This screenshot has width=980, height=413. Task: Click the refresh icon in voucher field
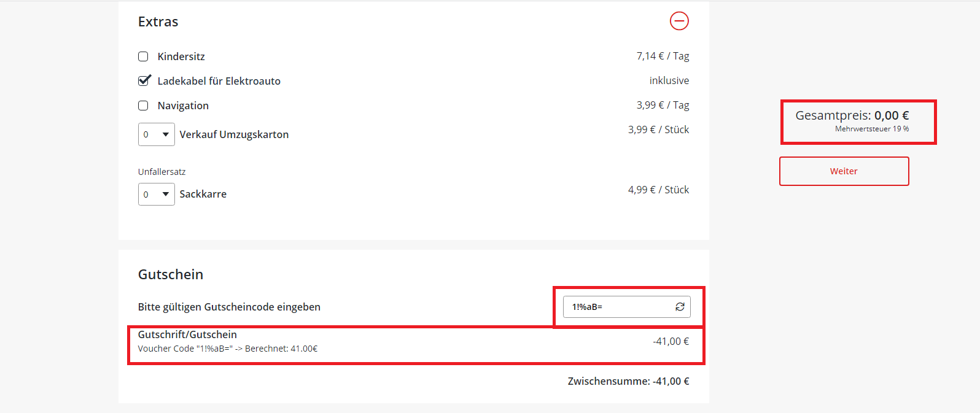[x=680, y=307]
